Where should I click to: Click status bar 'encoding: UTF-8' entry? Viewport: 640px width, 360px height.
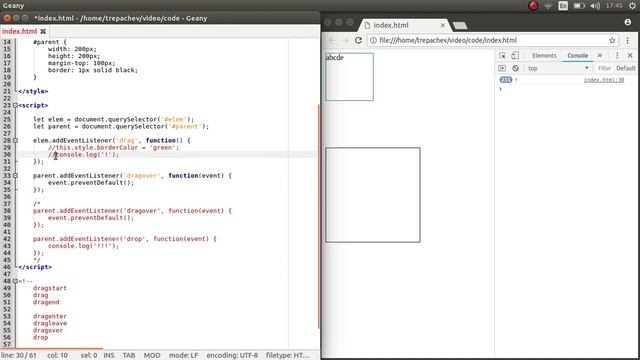[232, 356]
